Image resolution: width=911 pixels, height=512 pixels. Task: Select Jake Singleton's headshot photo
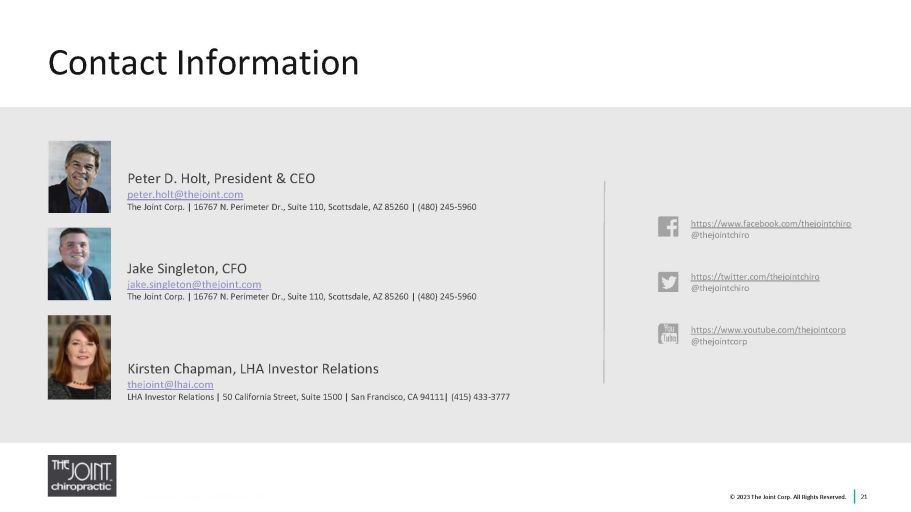point(80,264)
